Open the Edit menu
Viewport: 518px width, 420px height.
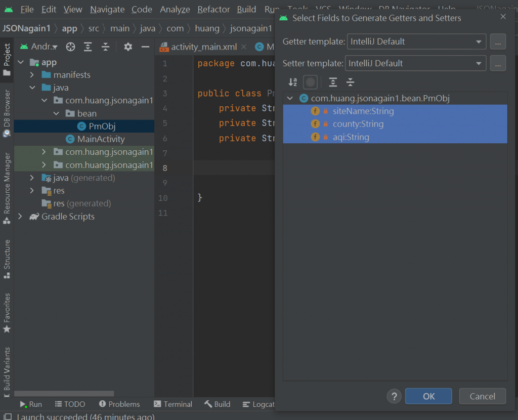pos(49,9)
